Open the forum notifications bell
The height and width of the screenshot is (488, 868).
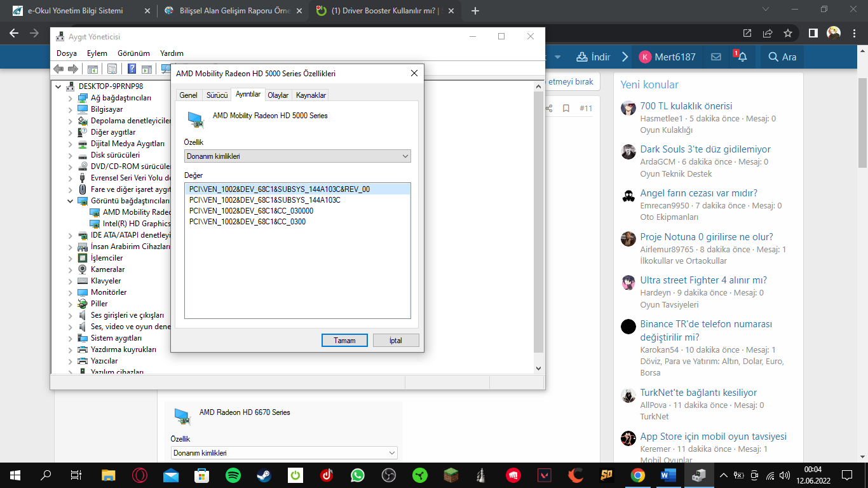pyautogui.click(x=742, y=57)
